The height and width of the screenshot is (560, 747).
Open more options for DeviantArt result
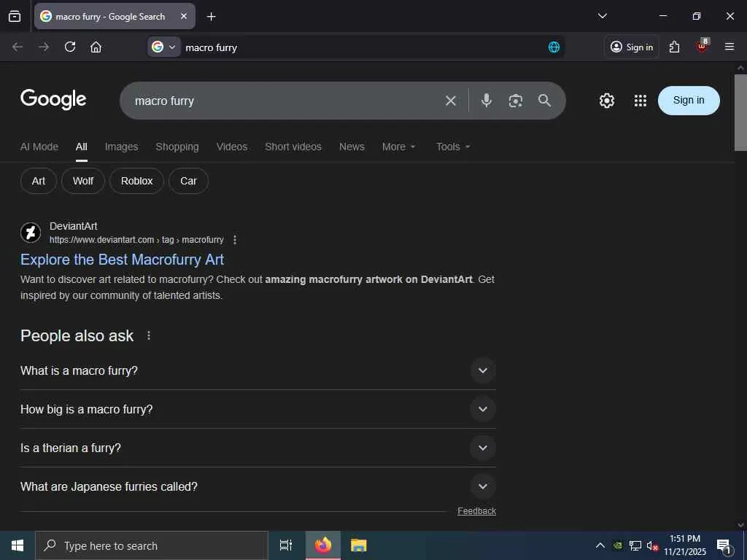point(235,240)
